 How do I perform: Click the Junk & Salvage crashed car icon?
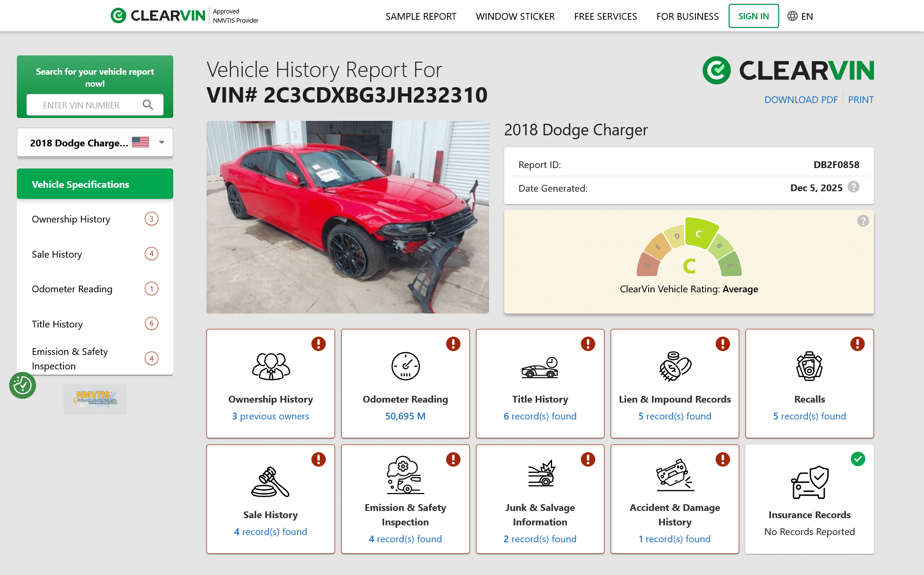coord(540,474)
